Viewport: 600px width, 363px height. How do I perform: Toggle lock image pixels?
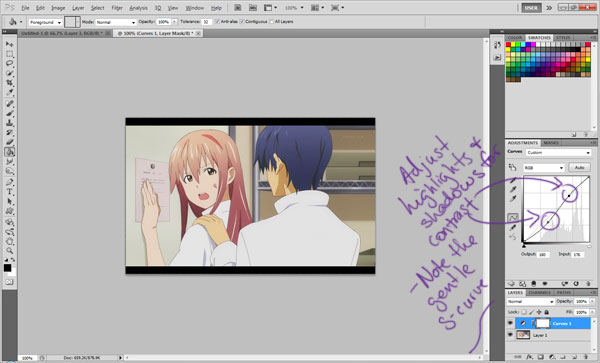[x=532, y=312]
